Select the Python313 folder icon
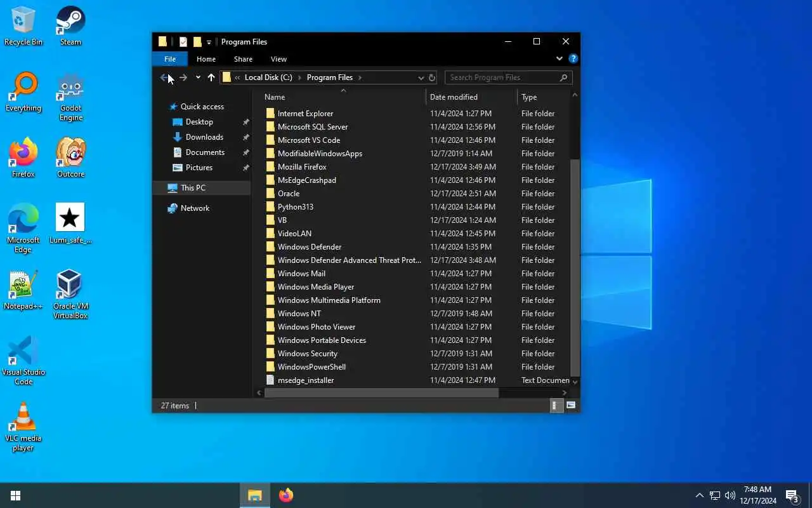 coord(270,207)
